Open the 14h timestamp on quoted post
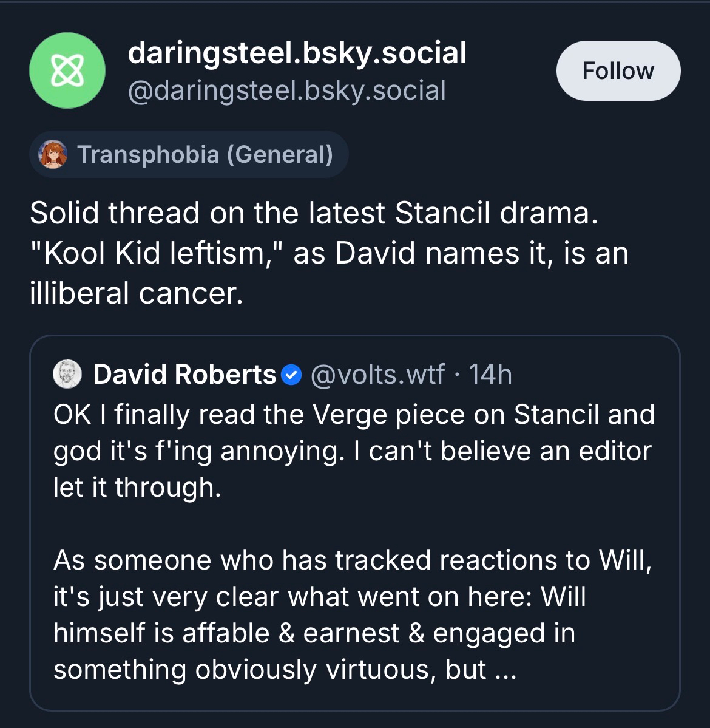710x728 pixels. point(490,374)
